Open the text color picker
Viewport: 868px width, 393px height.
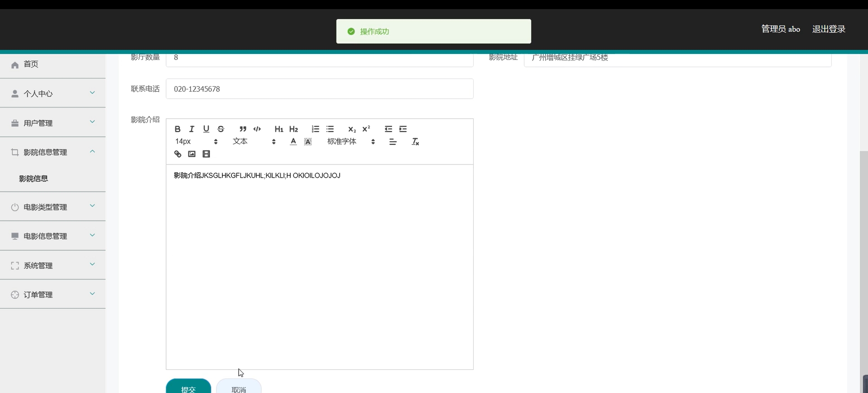tap(293, 142)
